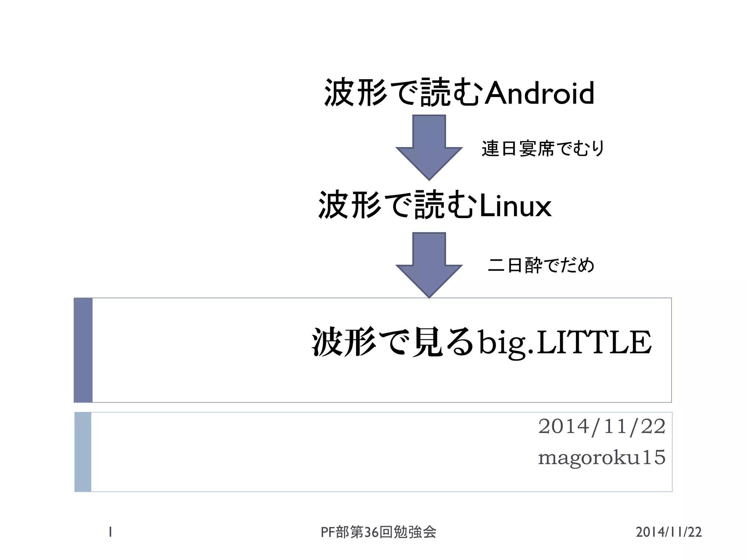Click the arrow below 波形で読むAndroid
Image resolution: width=747 pixels, height=560 pixels.
(429, 147)
